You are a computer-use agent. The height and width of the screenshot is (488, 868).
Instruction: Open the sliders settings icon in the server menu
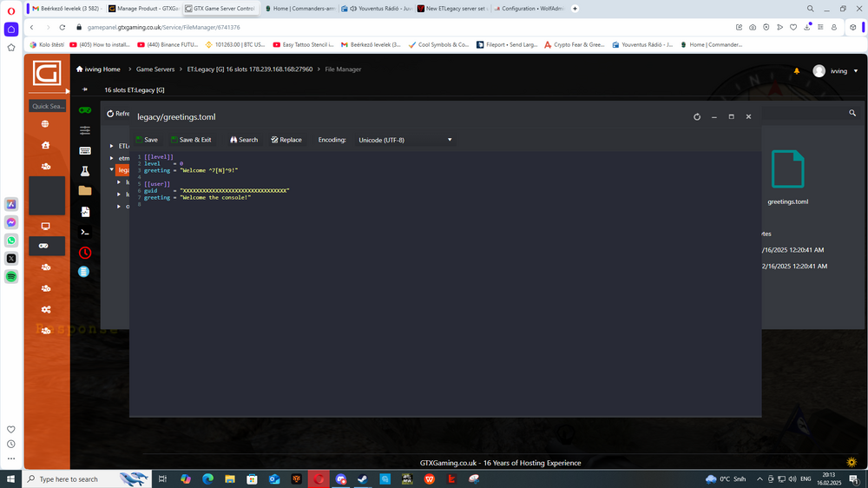click(x=85, y=130)
